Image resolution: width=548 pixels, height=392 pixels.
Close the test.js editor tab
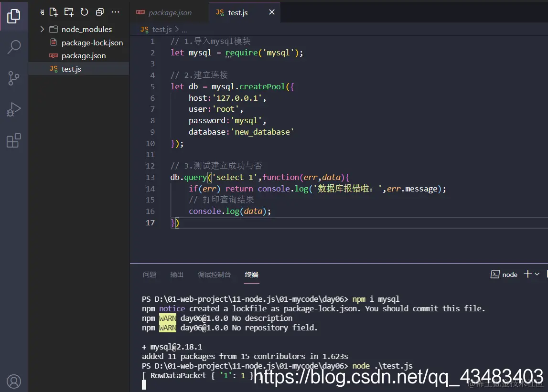tap(271, 12)
